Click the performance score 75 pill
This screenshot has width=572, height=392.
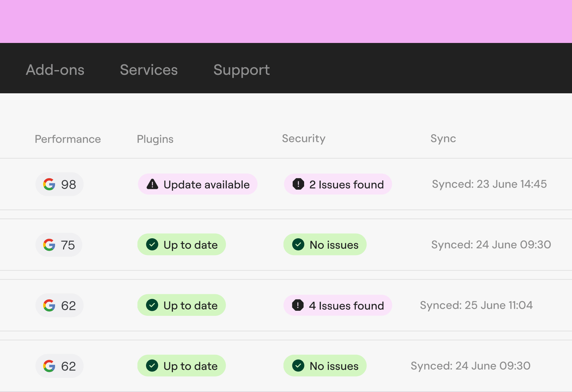[59, 245]
